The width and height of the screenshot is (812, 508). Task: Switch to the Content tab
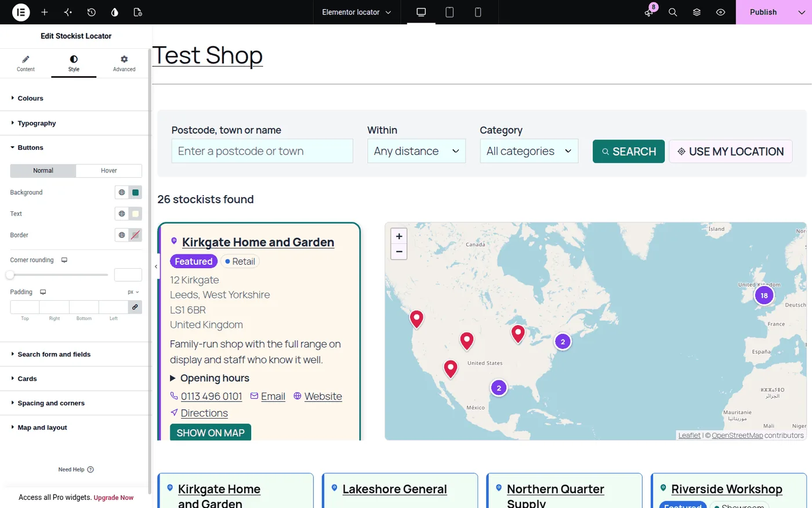pyautogui.click(x=26, y=63)
